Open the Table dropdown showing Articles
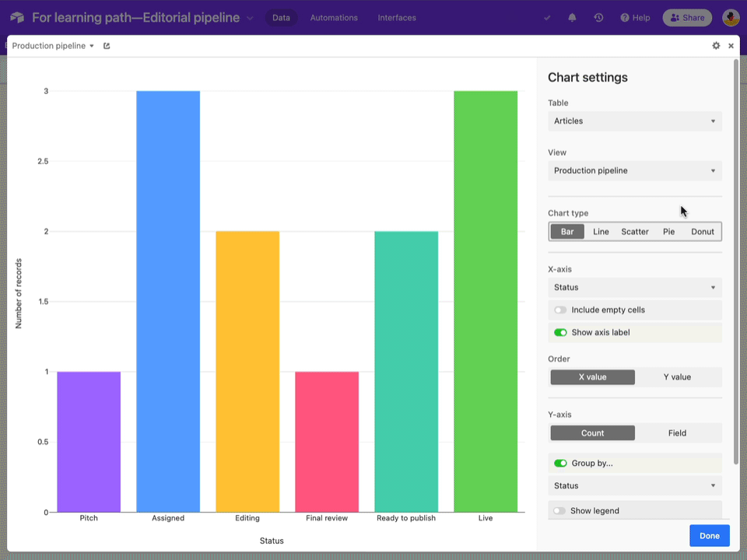747x560 pixels. pyautogui.click(x=634, y=121)
